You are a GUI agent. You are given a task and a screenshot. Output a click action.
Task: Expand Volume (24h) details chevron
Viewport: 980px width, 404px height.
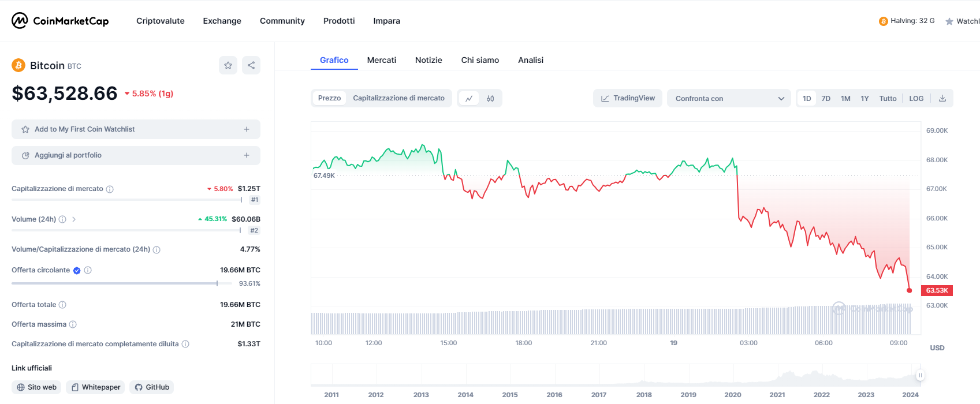coord(74,219)
